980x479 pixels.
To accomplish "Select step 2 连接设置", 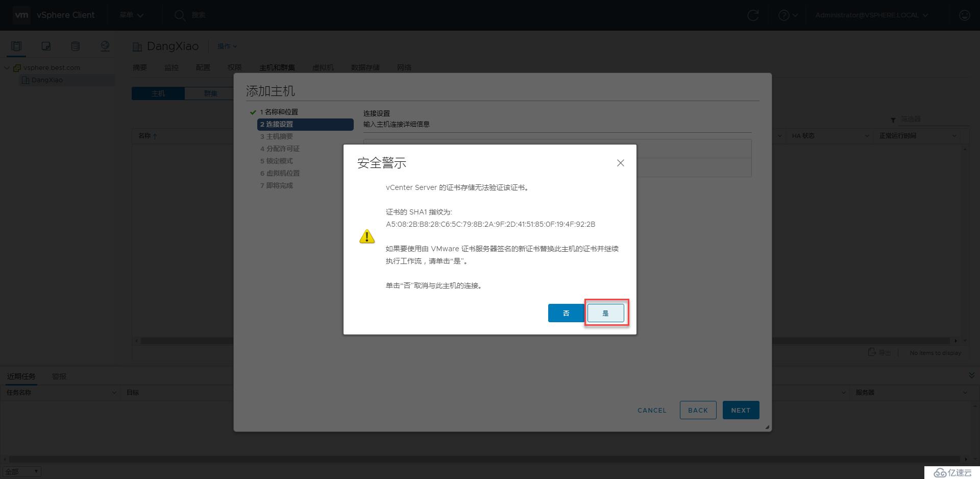I will coord(305,124).
